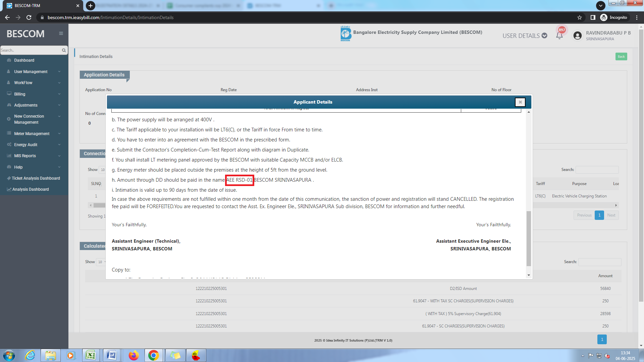Reload the page with browser refresh icon
The height and width of the screenshot is (362, 644).
29,17
